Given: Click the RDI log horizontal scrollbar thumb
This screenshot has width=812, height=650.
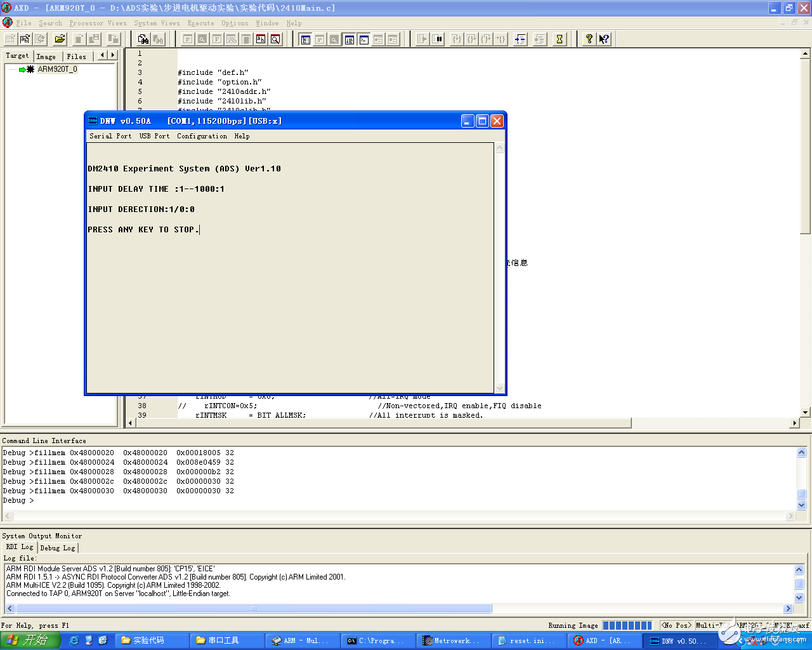Looking at the screenshot, I should tap(253, 609).
